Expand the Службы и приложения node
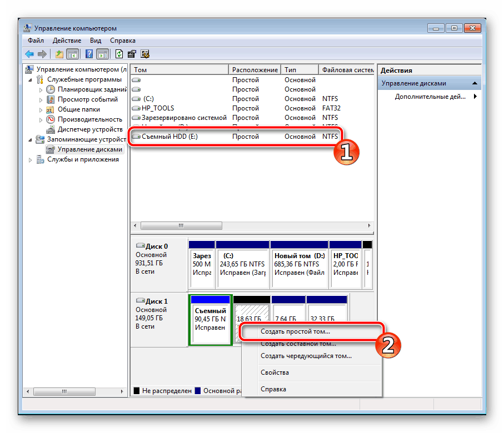Screen dimensions: 504x433 (x=31, y=160)
